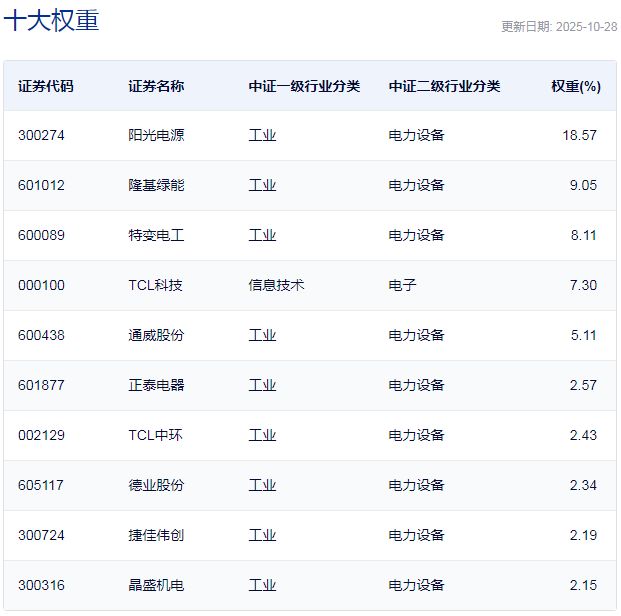Click the 工业 link in 特变电工 row

click(262, 235)
